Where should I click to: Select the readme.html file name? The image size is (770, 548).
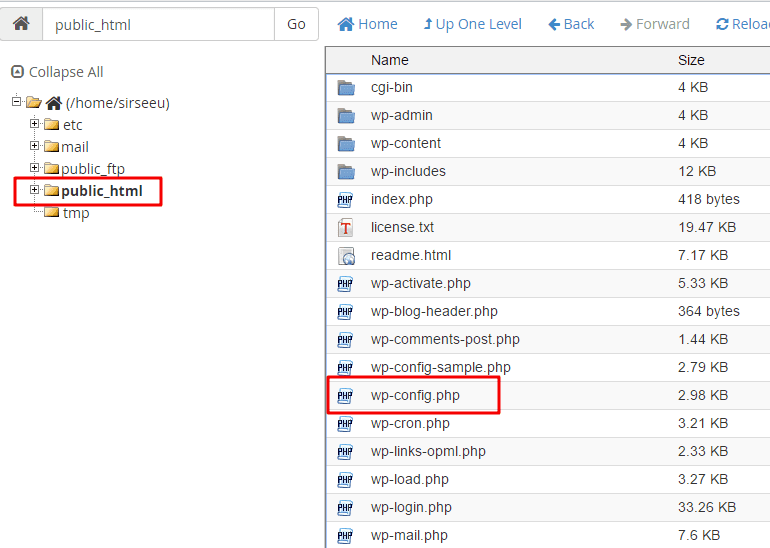(x=411, y=255)
